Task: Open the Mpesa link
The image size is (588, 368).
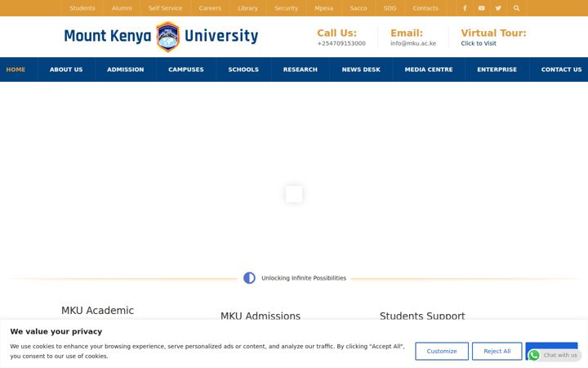Action: coord(324,8)
